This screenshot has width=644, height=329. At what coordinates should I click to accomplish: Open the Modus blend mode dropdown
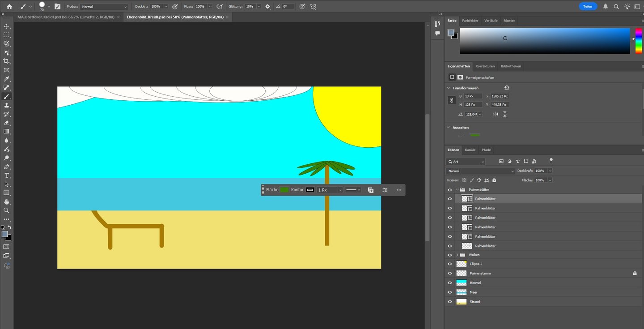tap(104, 7)
